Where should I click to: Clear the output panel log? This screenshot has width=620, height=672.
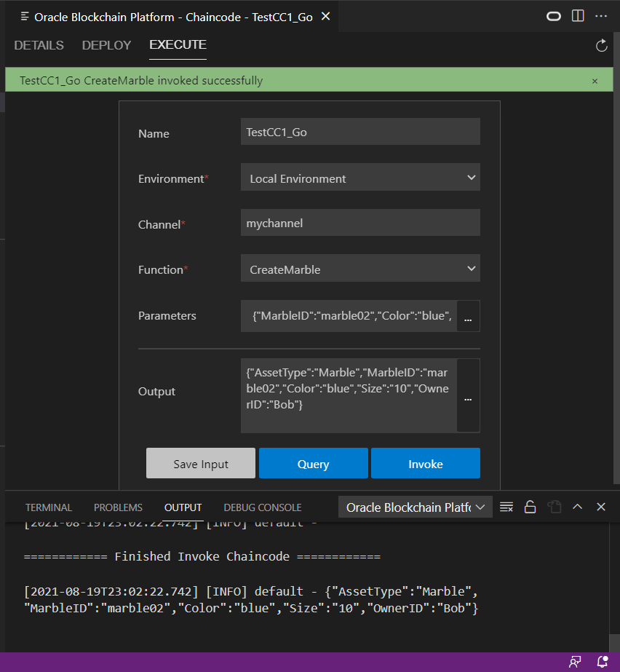[x=506, y=507]
